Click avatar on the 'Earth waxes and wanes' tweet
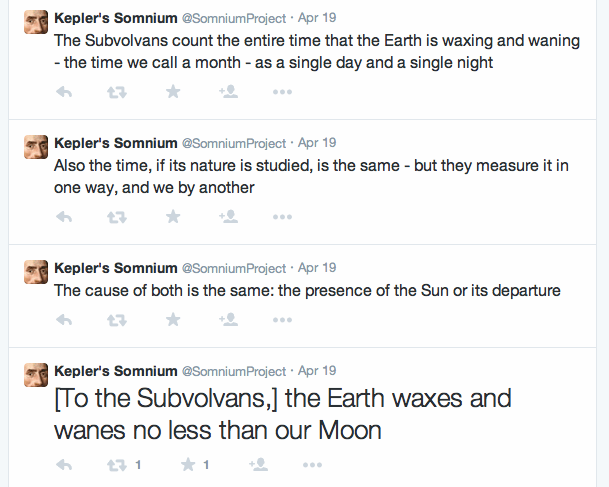 [36, 375]
